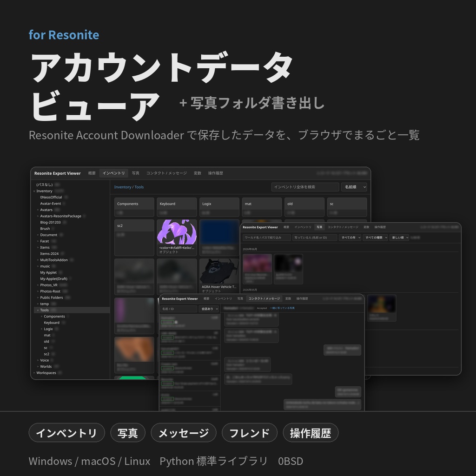Focus the 写っている人 (名前 or ID) filter field
Screen dimensions: 476x476
pyautogui.click(x=315, y=238)
